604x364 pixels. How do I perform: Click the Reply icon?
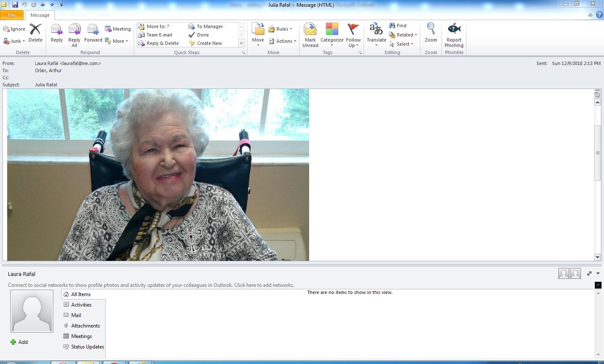56,34
